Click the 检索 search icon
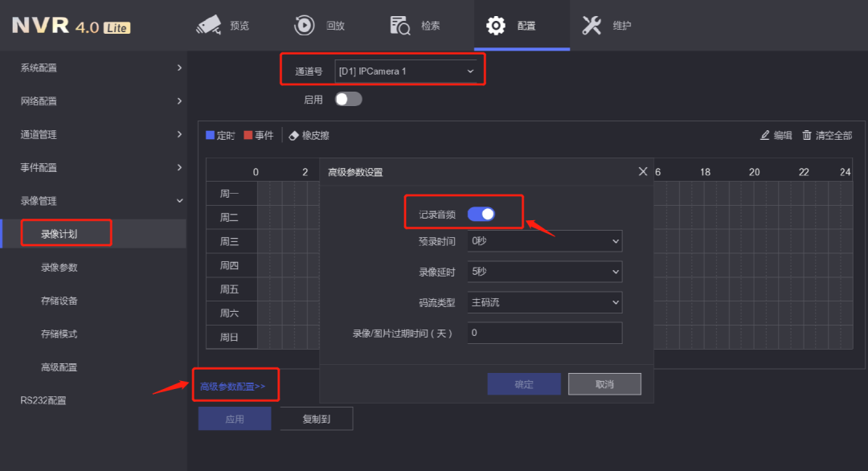 click(x=400, y=25)
